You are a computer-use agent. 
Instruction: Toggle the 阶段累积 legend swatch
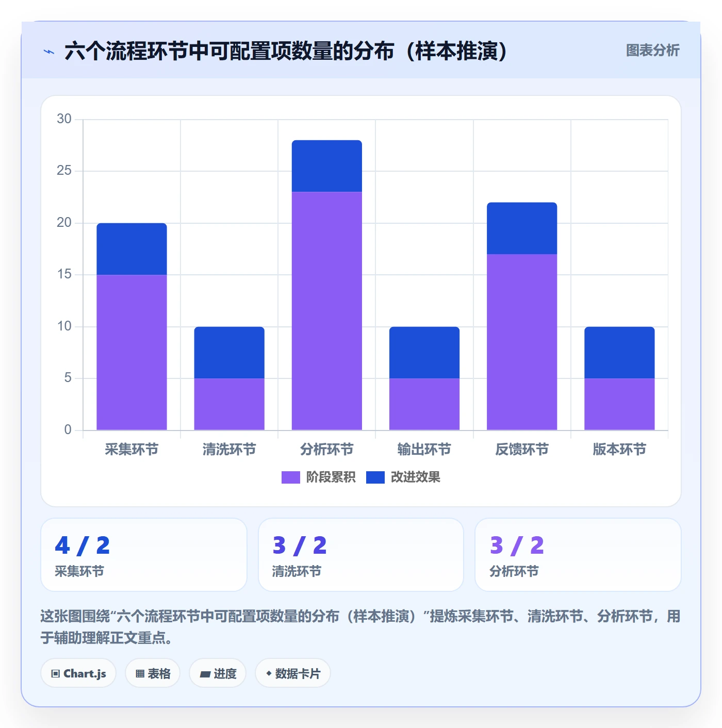(290, 477)
